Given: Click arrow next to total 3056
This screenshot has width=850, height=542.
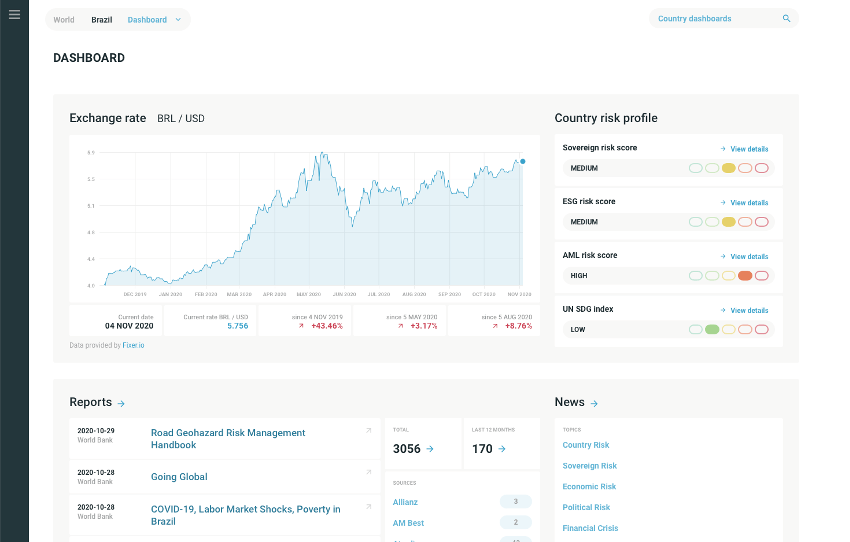Looking at the screenshot, I should click(430, 449).
